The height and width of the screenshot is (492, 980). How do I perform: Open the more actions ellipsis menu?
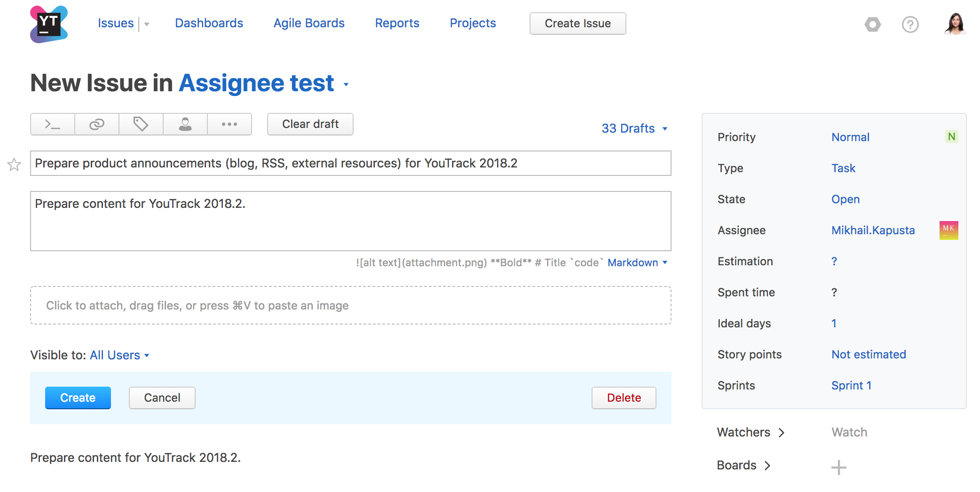(229, 124)
